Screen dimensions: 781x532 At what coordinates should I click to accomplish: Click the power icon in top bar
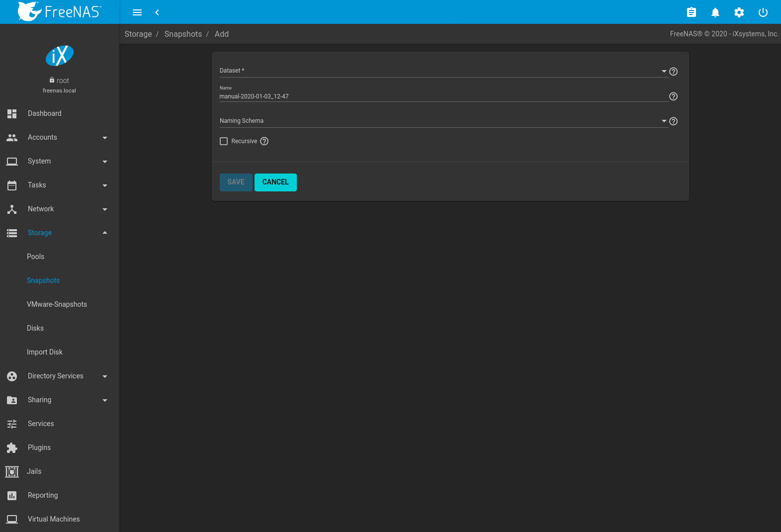click(x=763, y=12)
